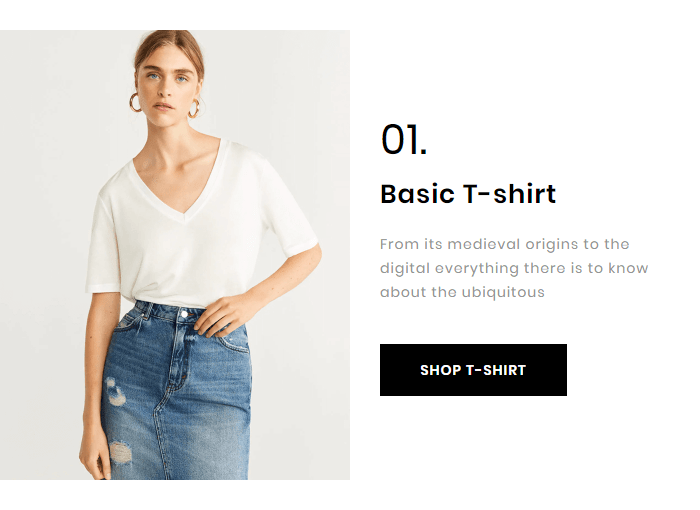Click the metal button on the denim skirt
The height and width of the screenshot is (510, 700).
pyautogui.click(x=183, y=315)
